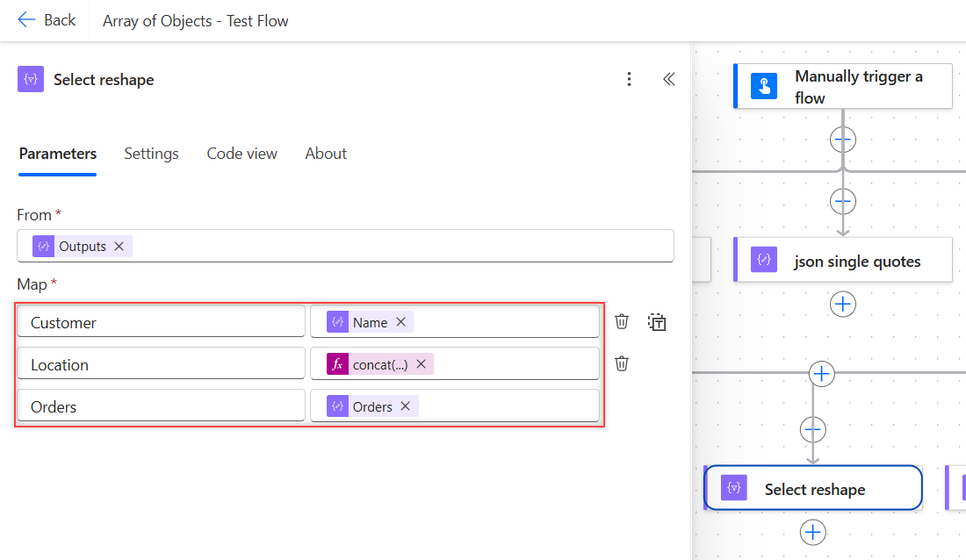This screenshot has width=966, height=560.
Task: Insert step above Select reshape
Action: pos(813,429)
